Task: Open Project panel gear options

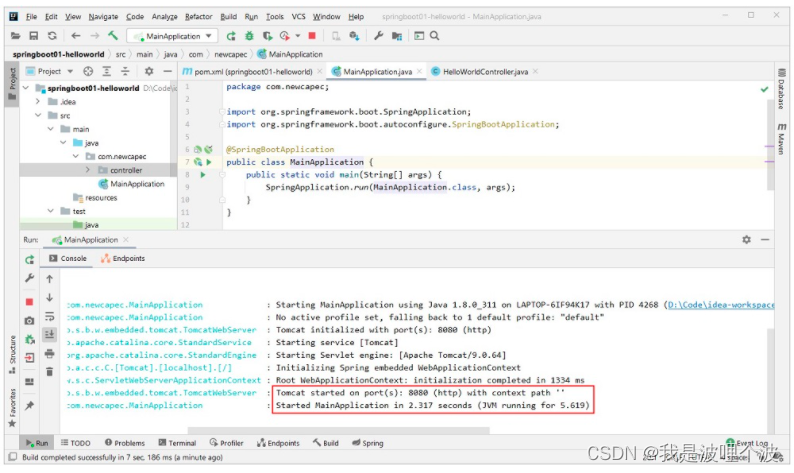Action: tap(149, 71)
